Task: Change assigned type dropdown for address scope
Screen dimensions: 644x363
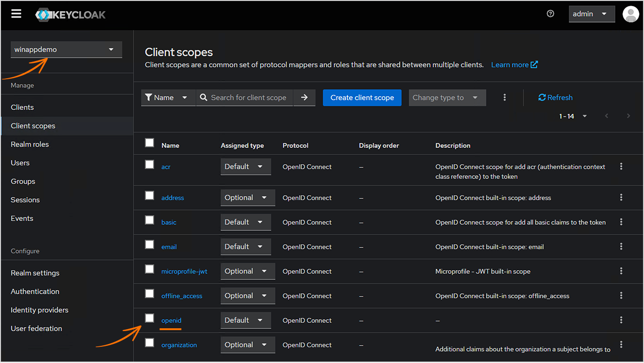Action: (x=248, y=198)
